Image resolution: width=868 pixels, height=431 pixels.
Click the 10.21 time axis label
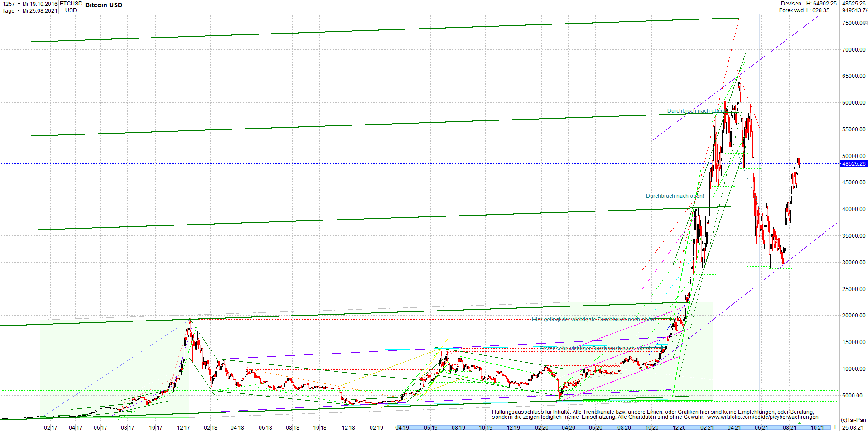[x=817, y=428]
